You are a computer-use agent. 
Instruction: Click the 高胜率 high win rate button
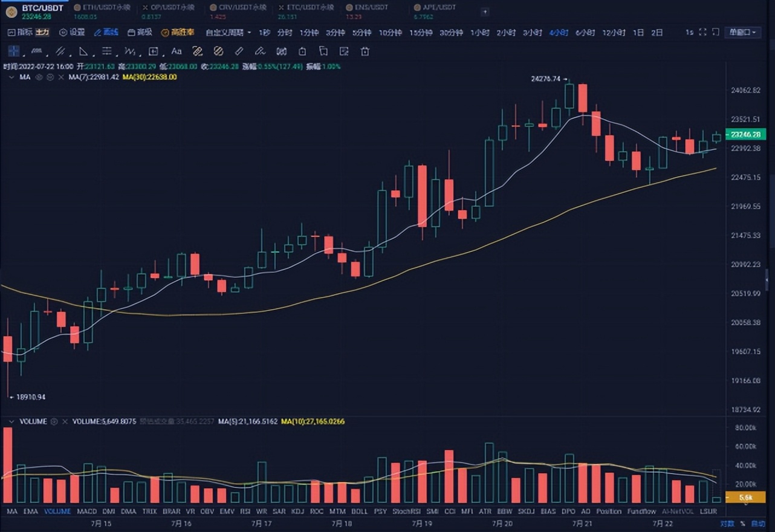click(178, 32)
